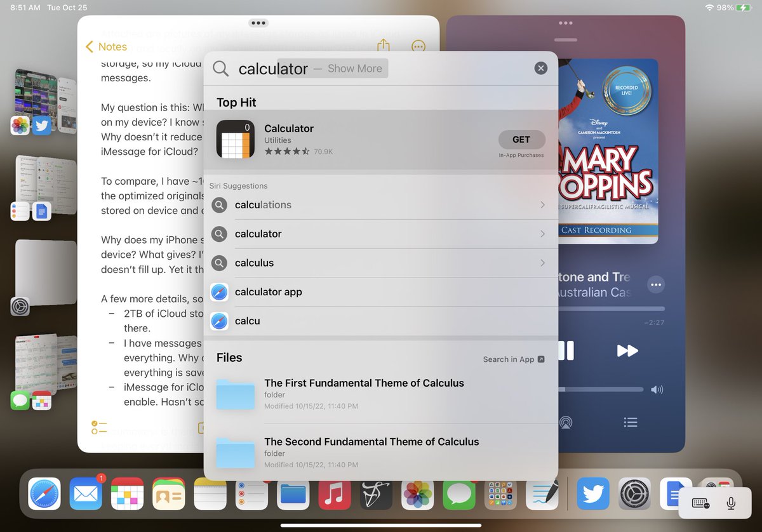Open Cardhop contacts from the dock
The height and width of the screenshot is (532, 762).
[x=169, y=494]
